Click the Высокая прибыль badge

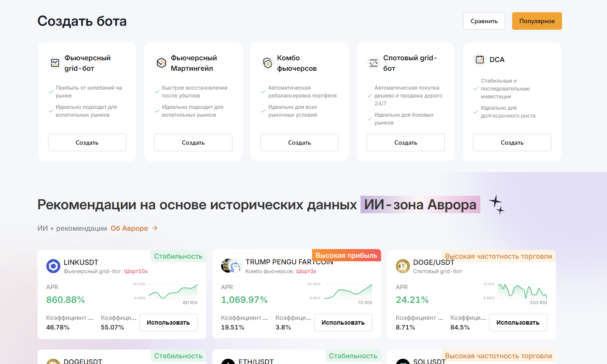point(346,255)
